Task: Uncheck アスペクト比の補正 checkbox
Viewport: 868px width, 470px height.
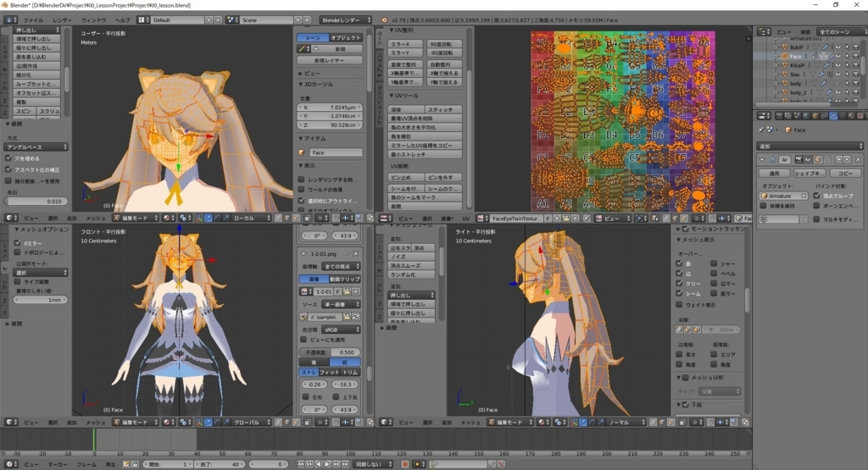Action: tap(8, 169)
